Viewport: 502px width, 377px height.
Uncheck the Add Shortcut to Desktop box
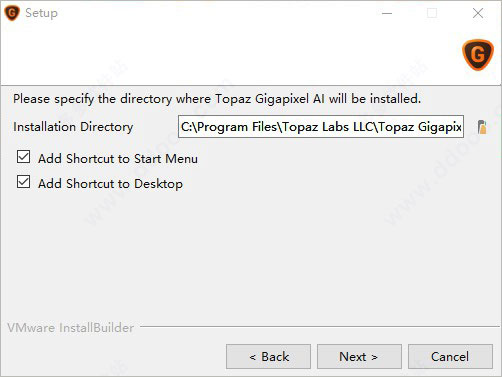coord(23,182)
